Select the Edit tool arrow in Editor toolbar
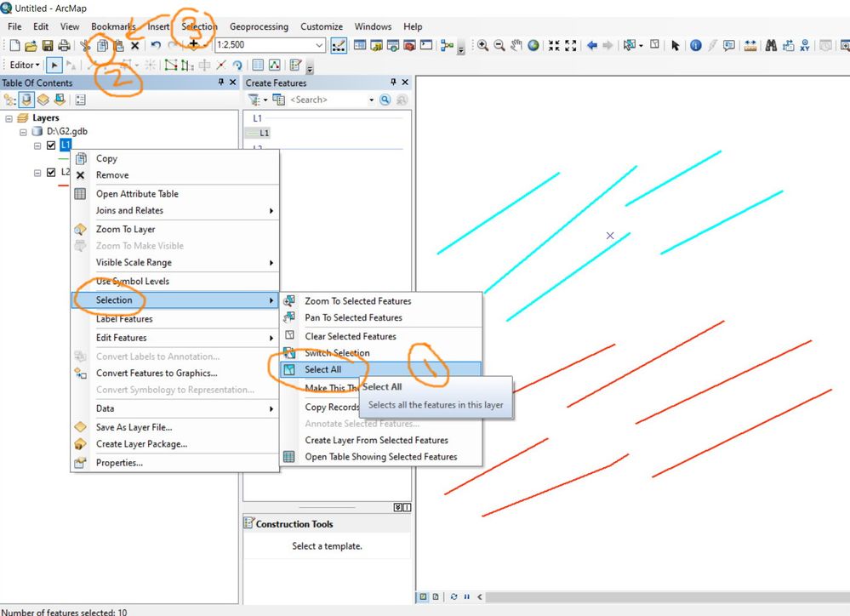 (x=54, y=65)
